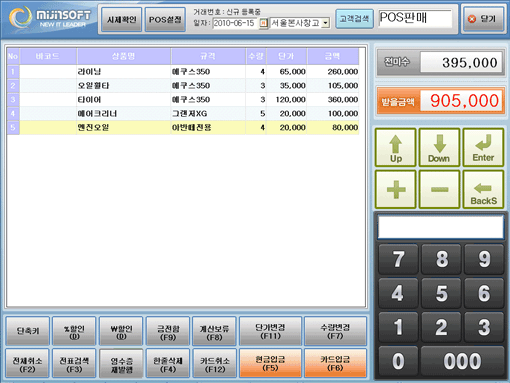
Task: Click the 수량 column header
Action: tap(256, 56)
